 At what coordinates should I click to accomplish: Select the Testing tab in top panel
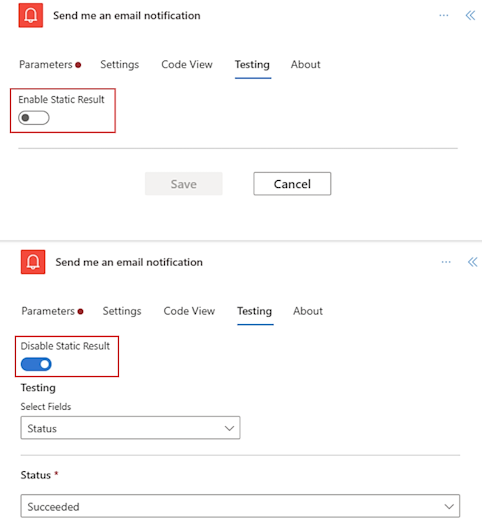tap(252, 64)
